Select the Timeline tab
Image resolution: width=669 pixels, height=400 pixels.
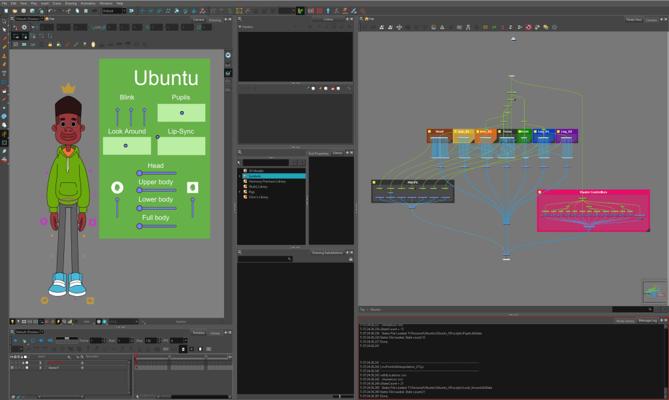198,333
